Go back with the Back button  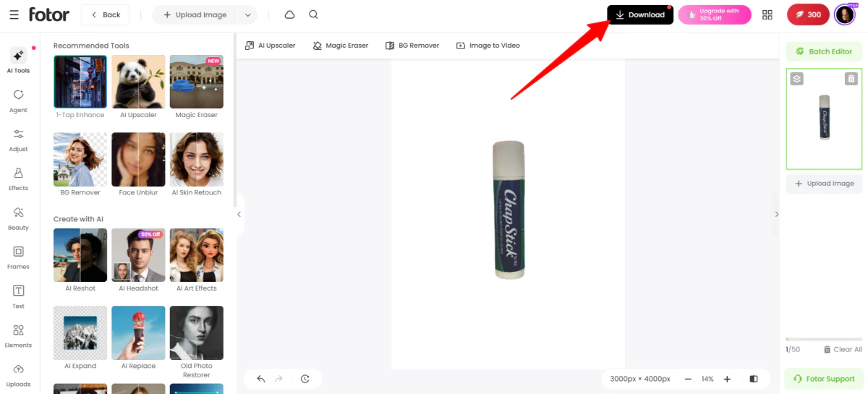tap(105, 14)
